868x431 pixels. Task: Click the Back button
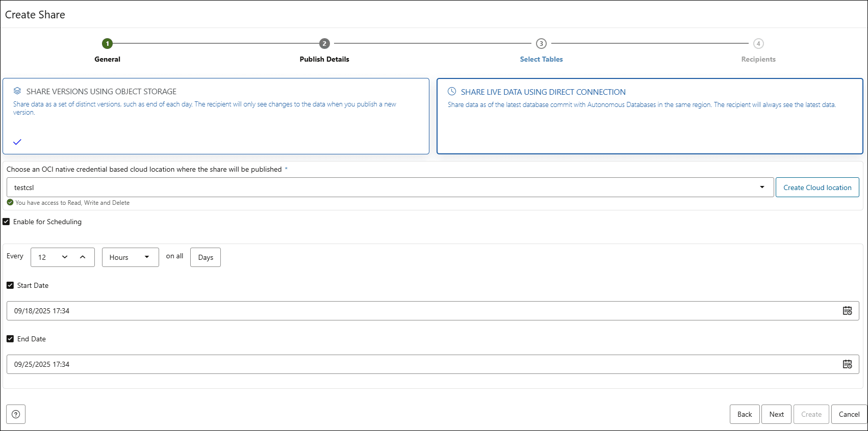click(x=745, y=414)
